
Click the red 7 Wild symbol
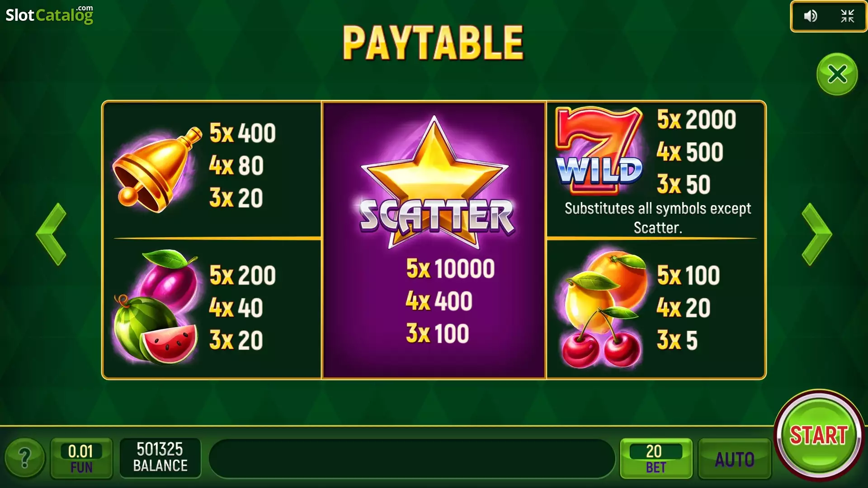pos(599,151)
